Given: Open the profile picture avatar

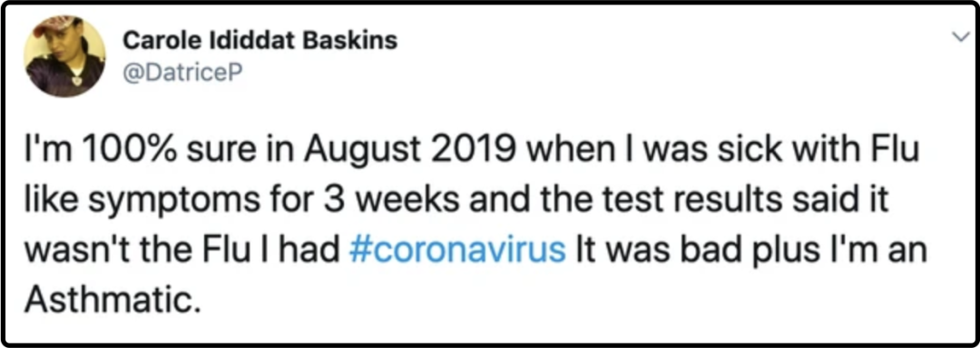Looking at the screenshot, I should tap(64, 57).
